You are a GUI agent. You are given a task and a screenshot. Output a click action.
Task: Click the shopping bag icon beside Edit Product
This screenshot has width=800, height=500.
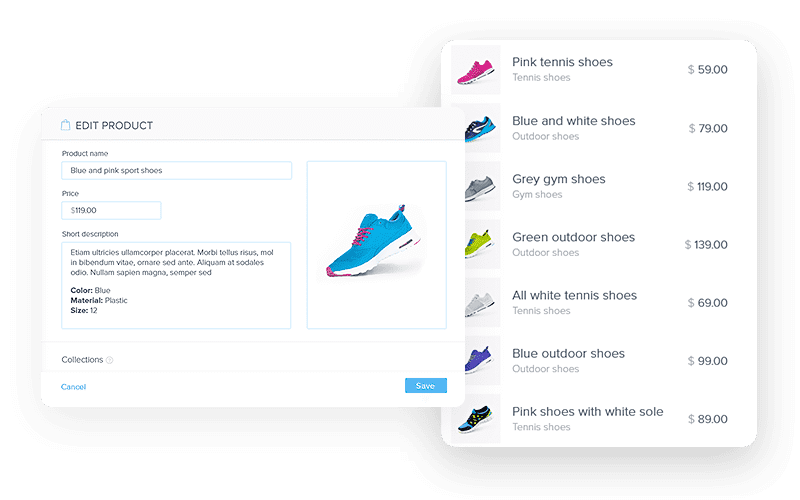pos(65,125)
